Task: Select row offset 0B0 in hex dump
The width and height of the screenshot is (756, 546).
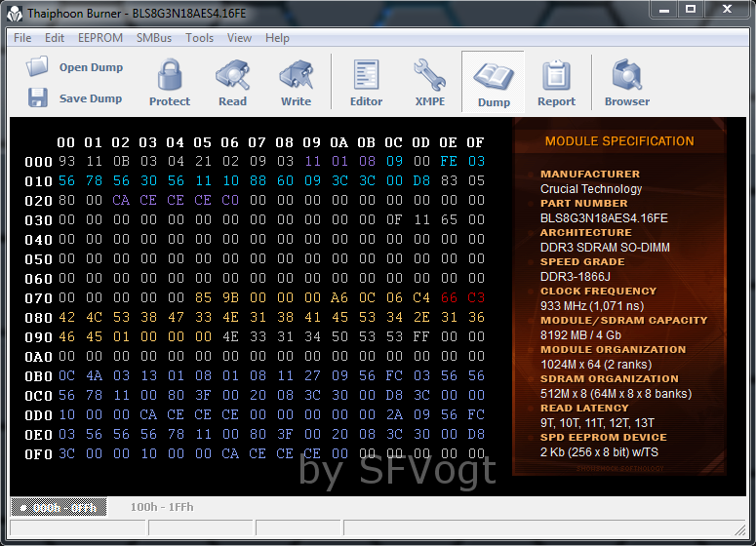Action: [x=39, y=376]
